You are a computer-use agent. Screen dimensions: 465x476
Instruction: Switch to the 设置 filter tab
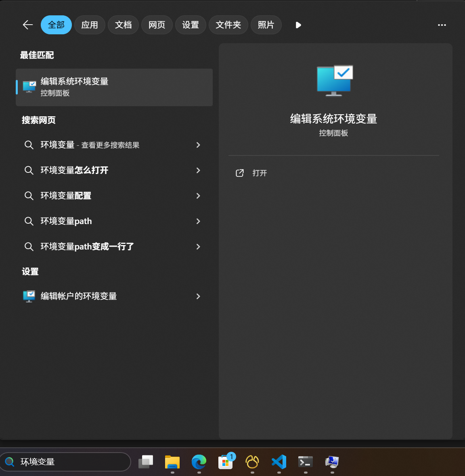pyautogui.click(x=191, y=25)
